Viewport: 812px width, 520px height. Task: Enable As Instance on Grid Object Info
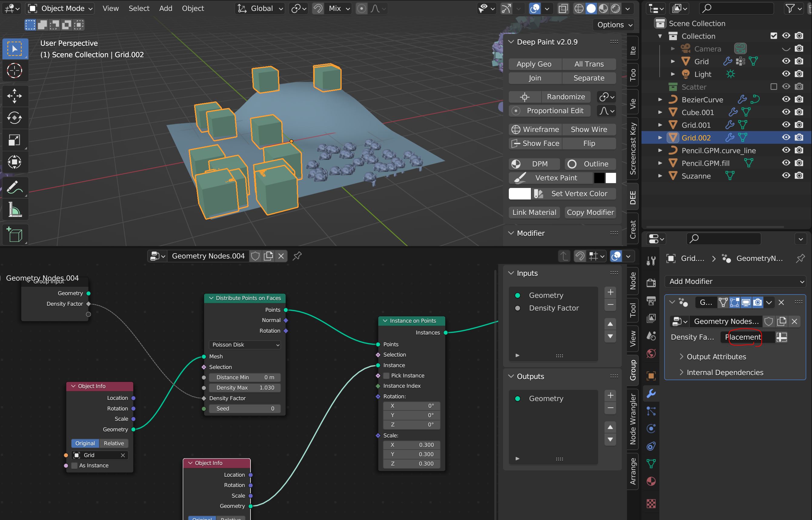point(74,465)
